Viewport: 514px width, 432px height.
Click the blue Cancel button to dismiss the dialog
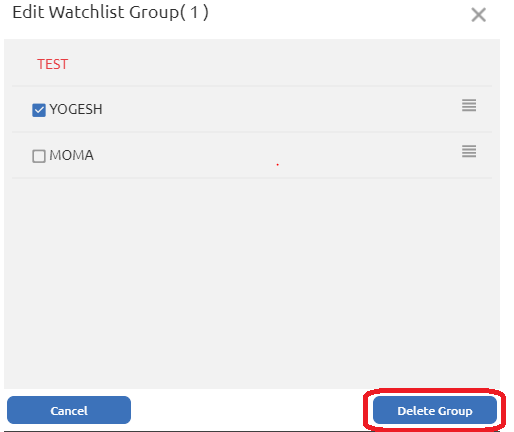click(x=69, y=410)
